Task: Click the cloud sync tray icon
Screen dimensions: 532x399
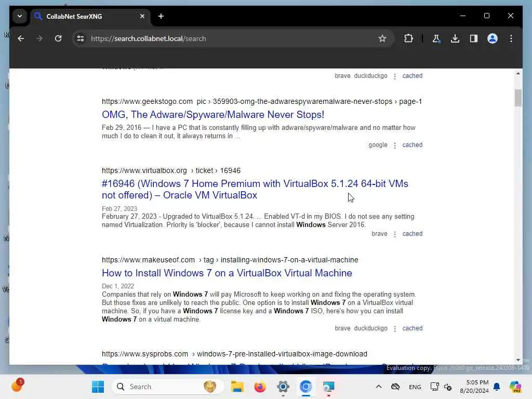Action: 395,387
